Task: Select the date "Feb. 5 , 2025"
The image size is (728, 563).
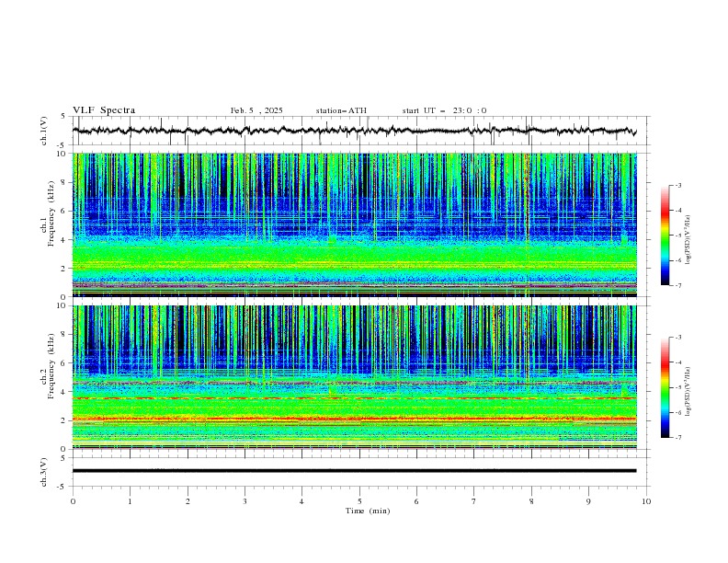Action: pyautogui.click(x=256, y=110)
